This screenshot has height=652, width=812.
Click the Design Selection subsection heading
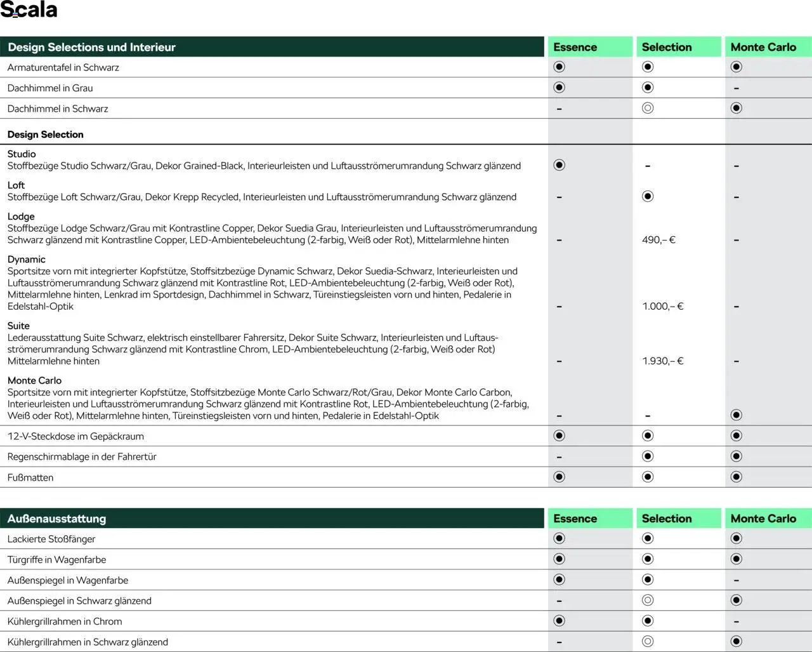click(45, 135)
